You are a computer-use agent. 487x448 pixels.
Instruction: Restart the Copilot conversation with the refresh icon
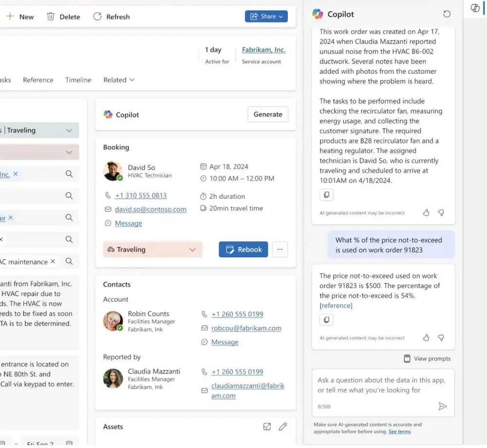point(447,14)
